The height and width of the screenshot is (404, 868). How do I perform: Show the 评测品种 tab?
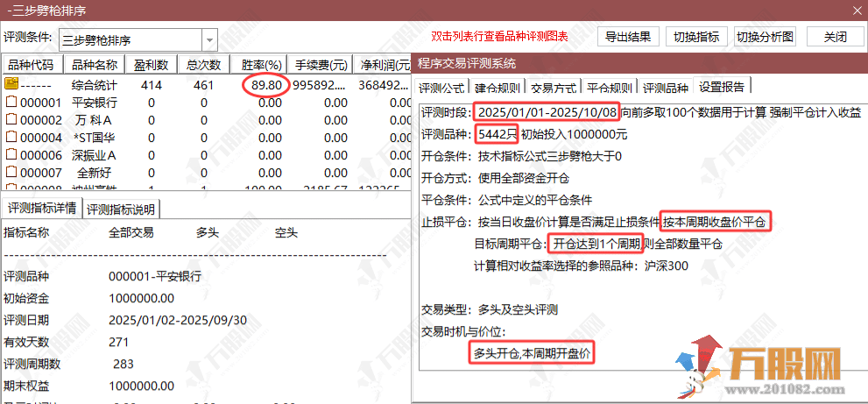[x=665, y=88]
